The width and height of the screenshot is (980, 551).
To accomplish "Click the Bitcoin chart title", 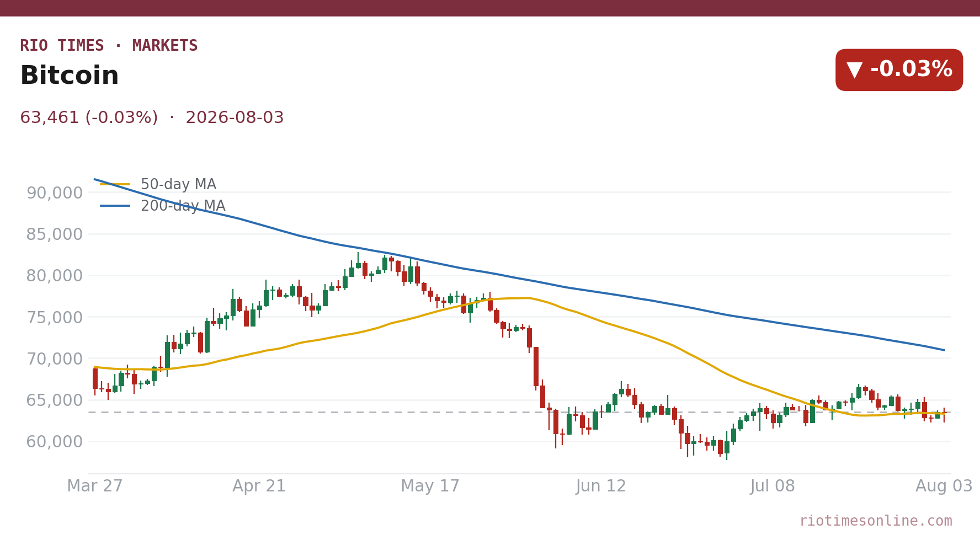I will tap(70, 76).
